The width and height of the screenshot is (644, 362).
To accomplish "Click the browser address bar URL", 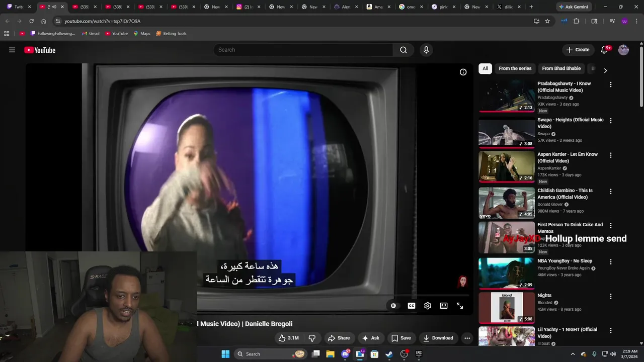I will point(102,21).
